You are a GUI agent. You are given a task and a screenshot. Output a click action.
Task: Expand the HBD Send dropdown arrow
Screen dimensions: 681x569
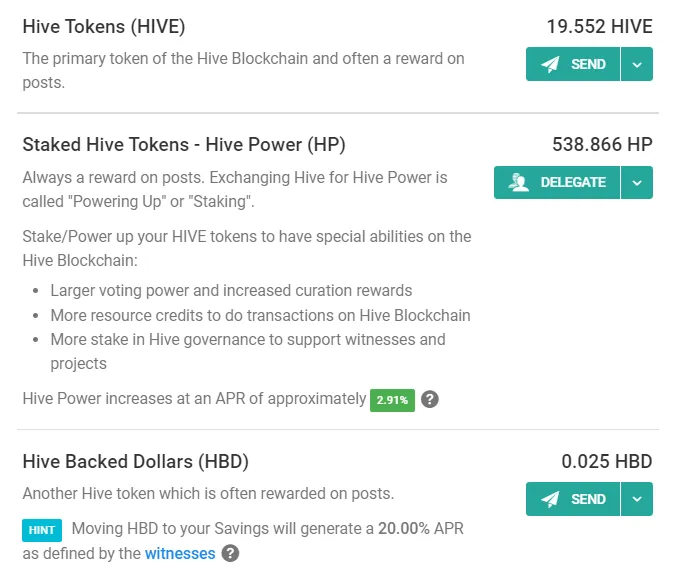point(637,499)
